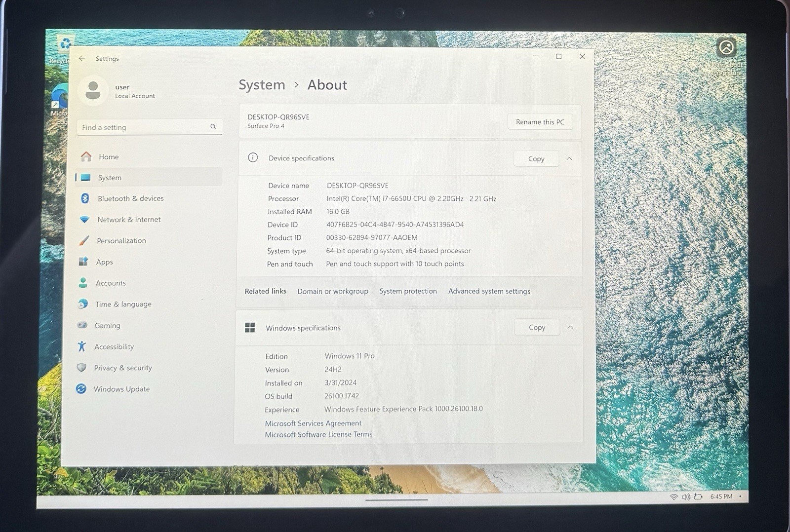Click the battery tray icon in taskbar
This screenshot has width=790, height=532.
pyautogui.click(x=698, y=496)
